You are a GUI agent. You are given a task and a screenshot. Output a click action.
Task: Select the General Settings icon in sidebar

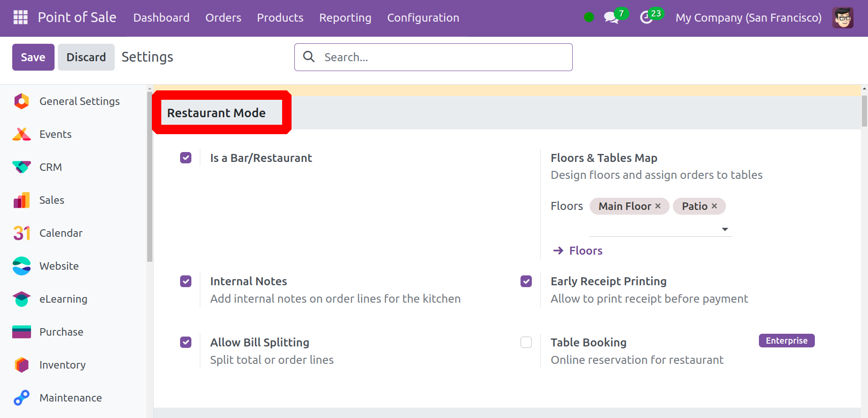point(22,101)
